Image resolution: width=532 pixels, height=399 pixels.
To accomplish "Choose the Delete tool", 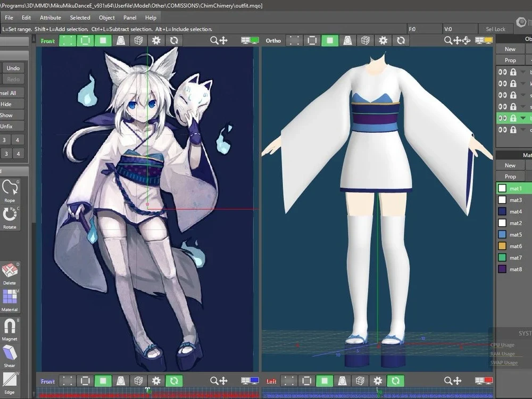I will [10, 274].
